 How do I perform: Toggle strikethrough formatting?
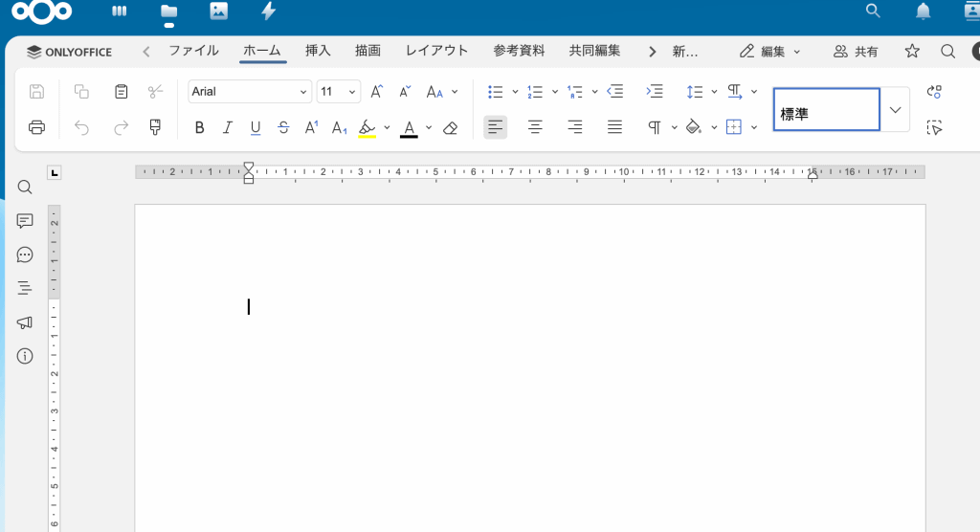pos(284,127)
